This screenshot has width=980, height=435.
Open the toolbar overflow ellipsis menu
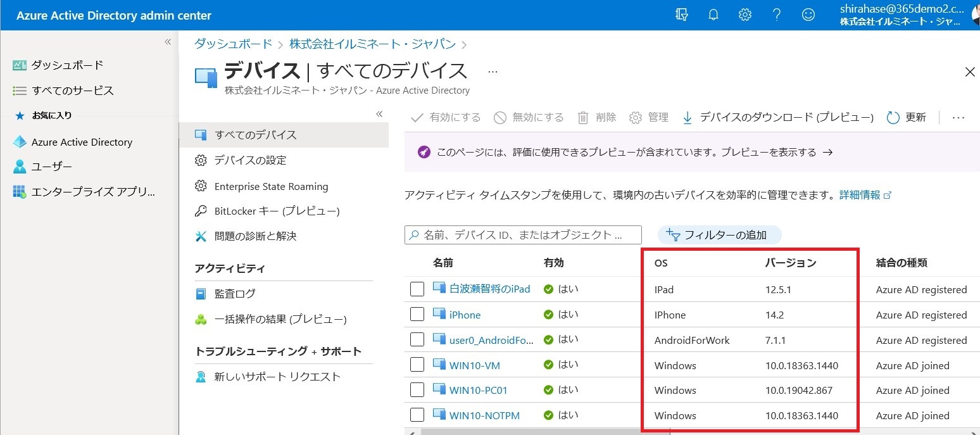point(958,117)
